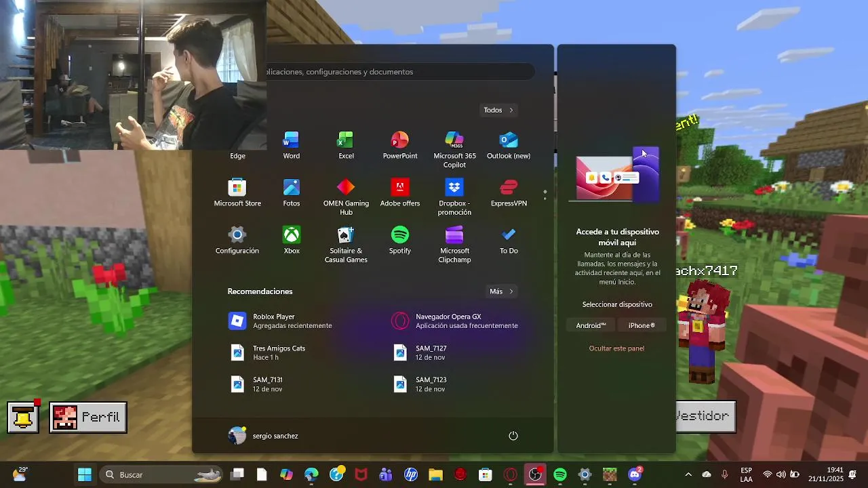Open Wi-Fi network tray icon
The height and width of the screenshot is (488, 868).
(768, 474)
